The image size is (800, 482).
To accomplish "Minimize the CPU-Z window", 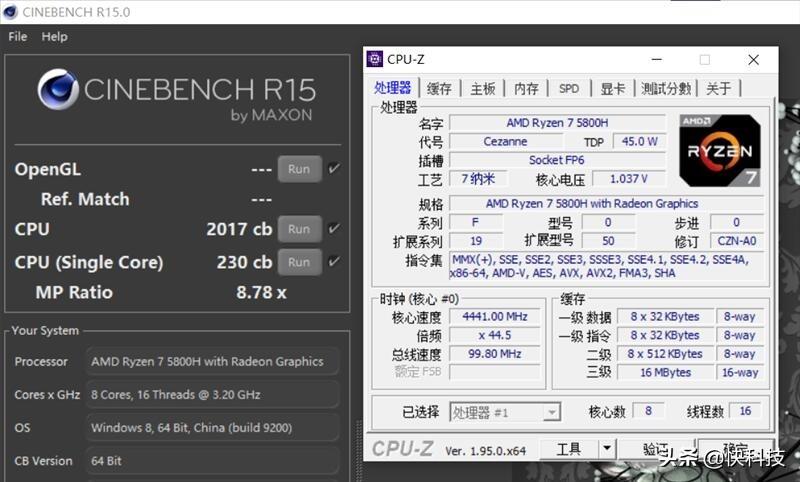I will click(x=655, y=60).
